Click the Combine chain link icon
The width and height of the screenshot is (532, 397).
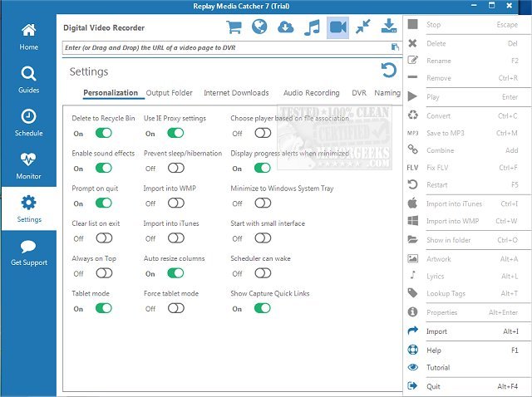point(412,149)
